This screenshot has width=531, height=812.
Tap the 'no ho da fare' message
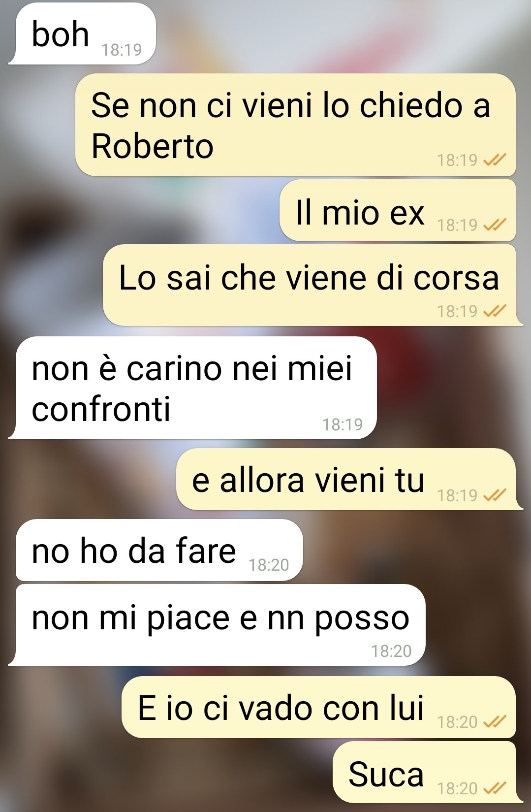[x=159, y=550]
